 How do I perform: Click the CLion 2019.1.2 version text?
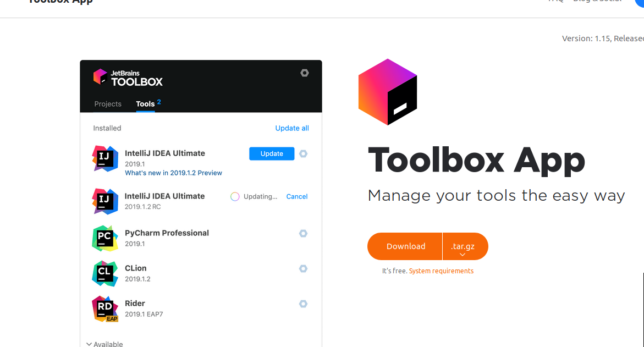point(137,279)
